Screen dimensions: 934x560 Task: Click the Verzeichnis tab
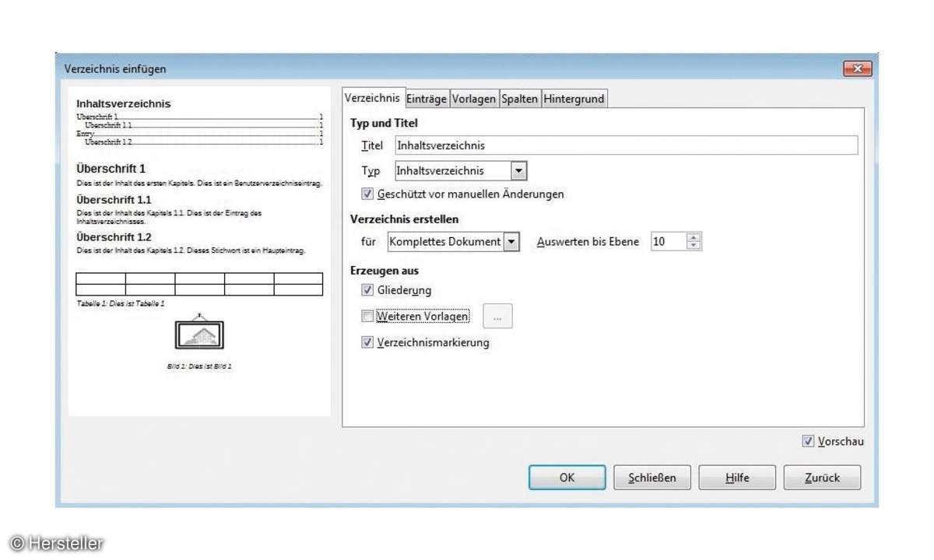[373, 98]
